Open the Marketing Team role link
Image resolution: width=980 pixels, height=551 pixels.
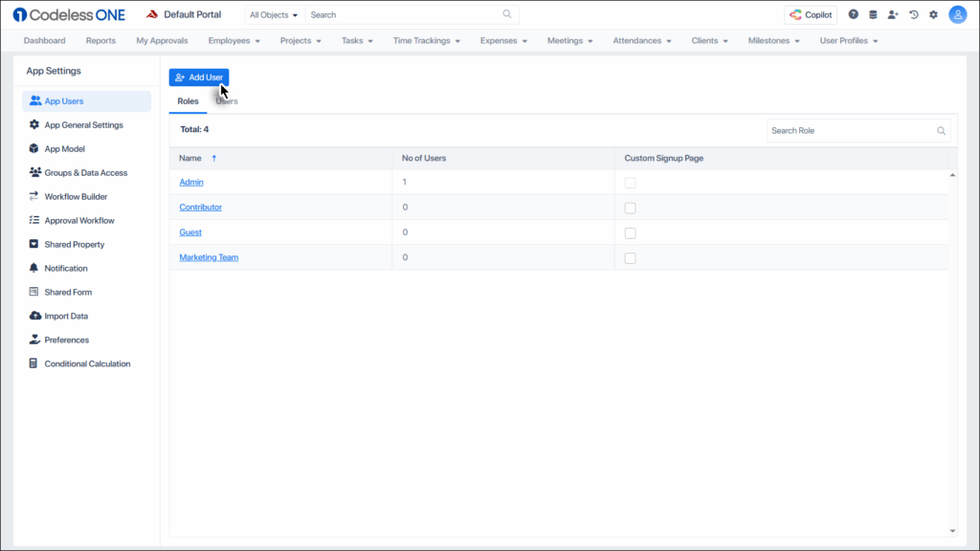coord(209,256)
